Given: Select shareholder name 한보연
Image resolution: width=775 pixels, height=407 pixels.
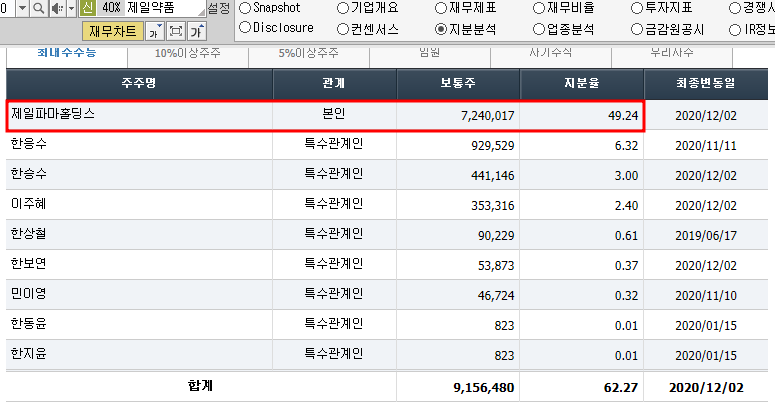Looking at the screenshot, I should [29, 264].
